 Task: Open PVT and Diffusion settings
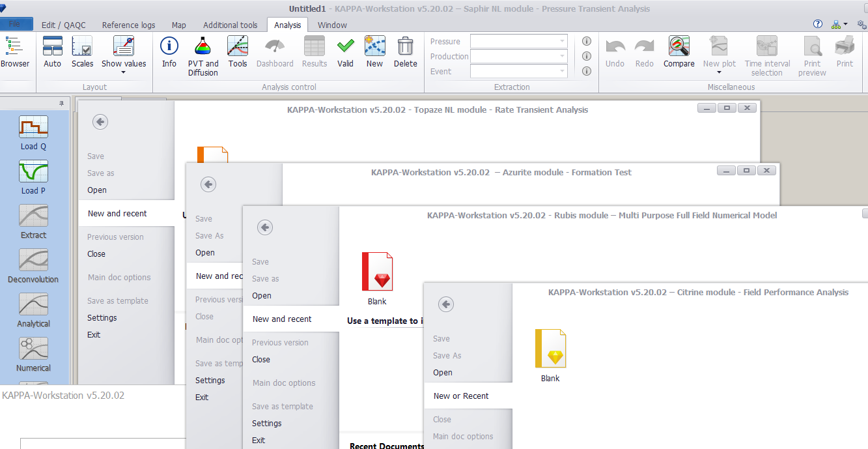(203, 56)
